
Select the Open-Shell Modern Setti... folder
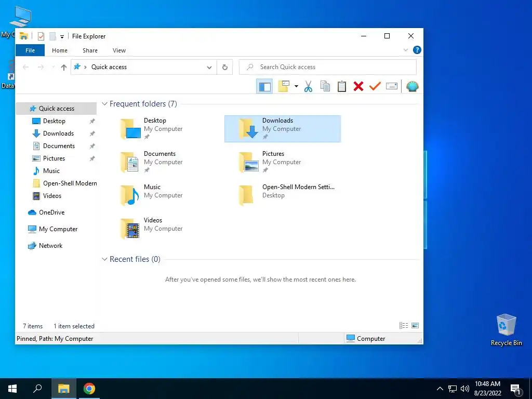pos(283,195)
